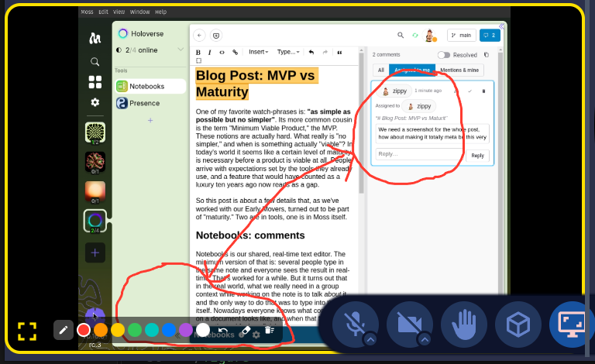Screen dimensions: 595x364
Task: Click the copy icon beside Resolved
Action: click(486, 55)
